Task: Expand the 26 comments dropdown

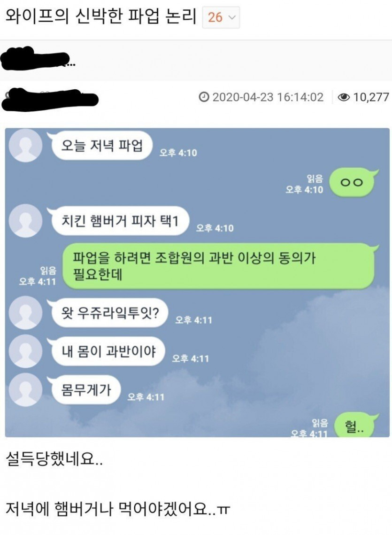Action: pyautogui.click(x=221, y=17)
